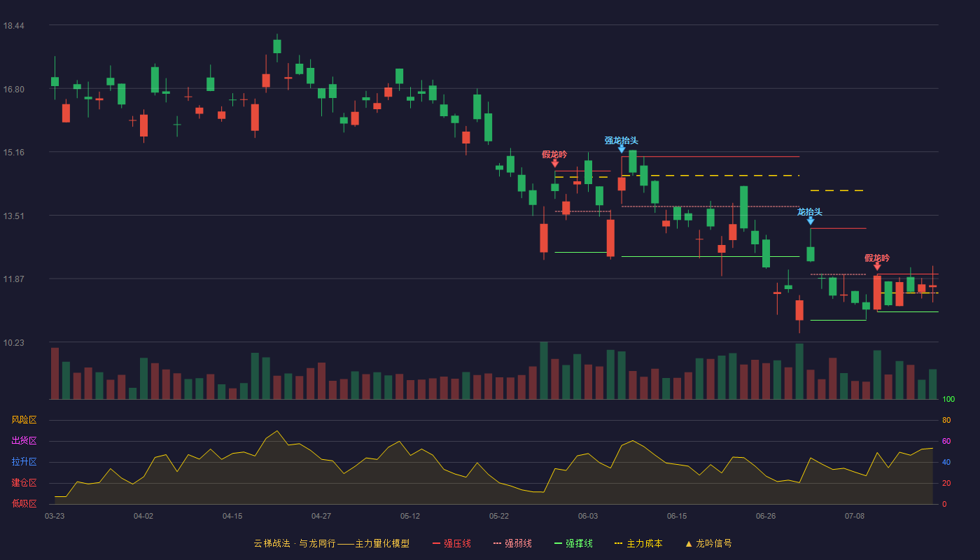This screenshot has height=560, width=980.
Task: Click the 06-03 date label
Action: click(x=588, y=516)
